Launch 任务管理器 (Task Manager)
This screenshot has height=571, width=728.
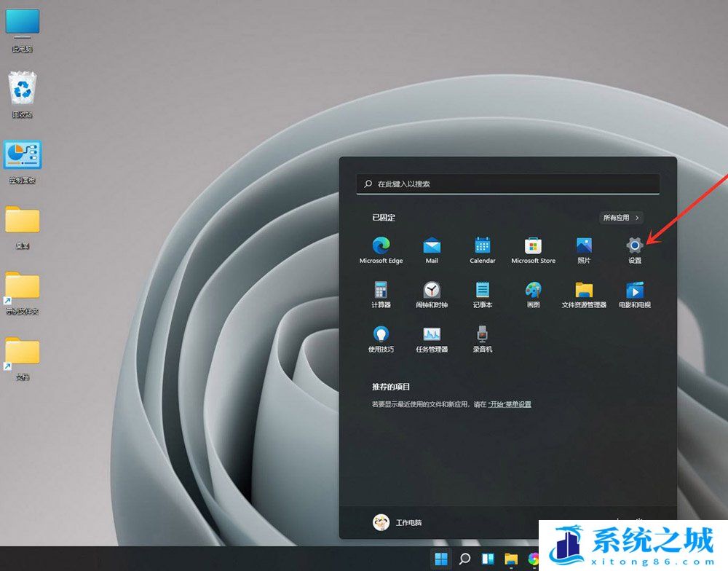432,339
